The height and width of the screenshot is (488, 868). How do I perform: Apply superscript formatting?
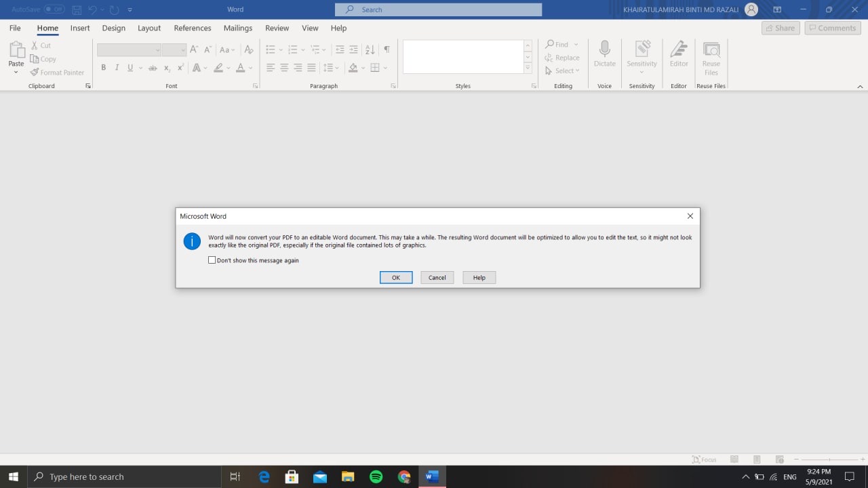pyautogui.click(x=180, y=68)
